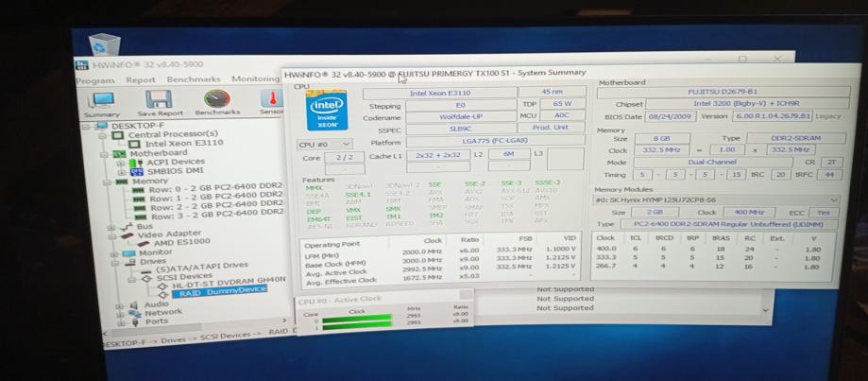Open the memory module SK Hynix dropdown
Screen dimensions: 868x381
click(716, 200)
